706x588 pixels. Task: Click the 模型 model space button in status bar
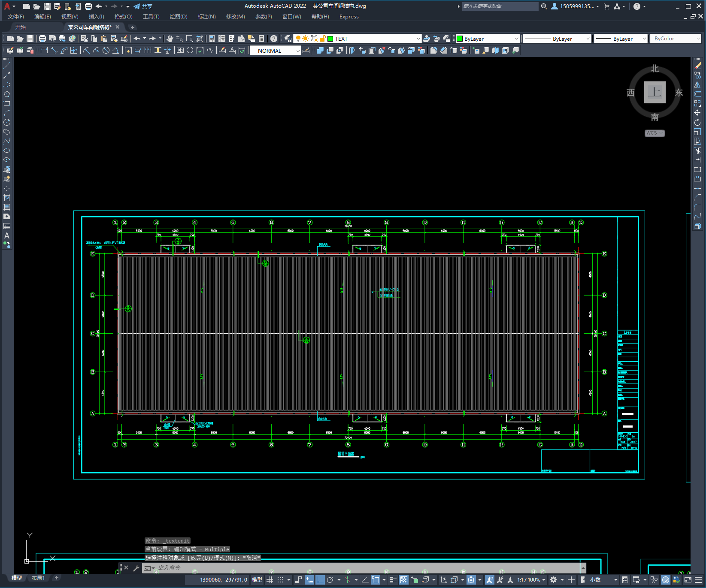point(257,580)
